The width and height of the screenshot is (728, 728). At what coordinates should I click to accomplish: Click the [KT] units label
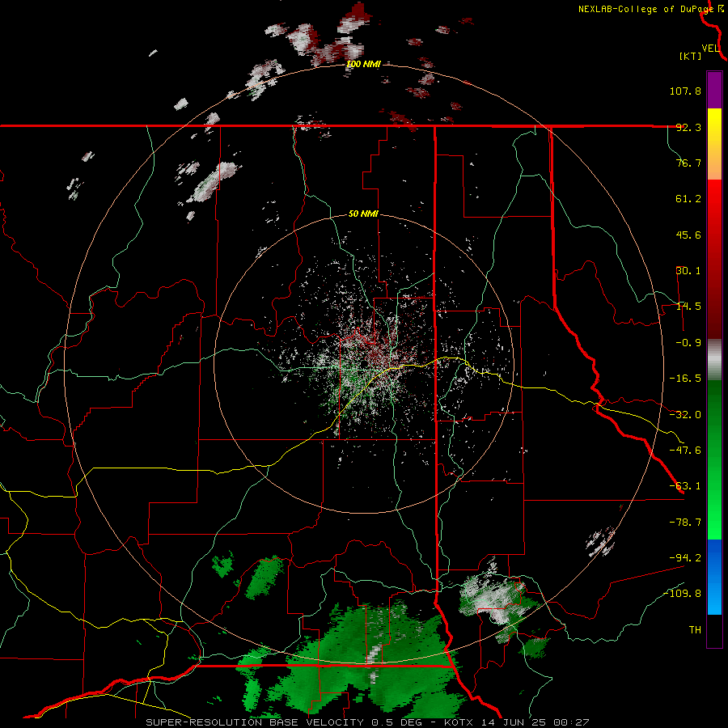[691, 56]
